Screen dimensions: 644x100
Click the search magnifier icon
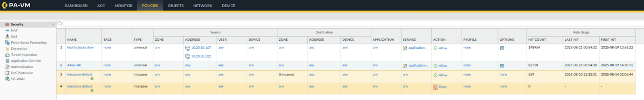60,24
